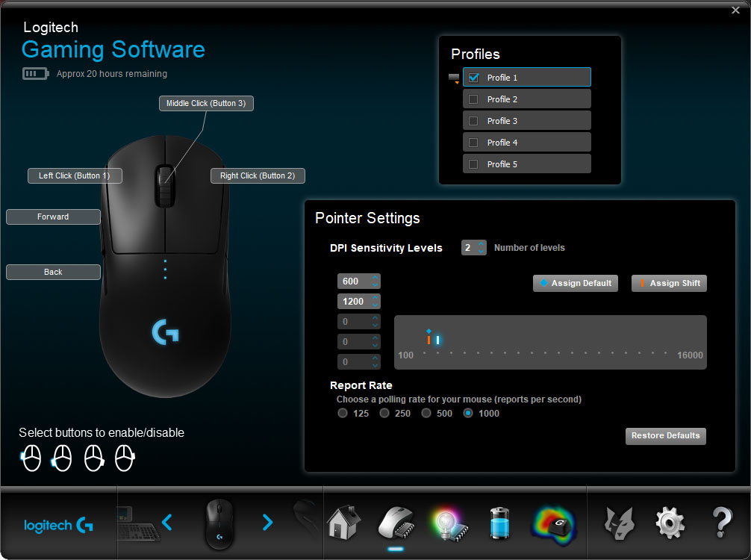Toggle fourth mouse icon under enable/disable buttons
Image resolution: width=751 pixels, height=560 pixels.
pos(125,458)
